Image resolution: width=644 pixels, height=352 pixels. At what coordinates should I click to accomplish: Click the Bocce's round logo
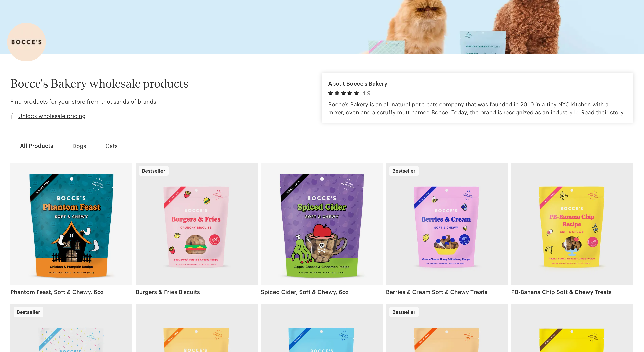pyautogui.click(x=26, y=42)
